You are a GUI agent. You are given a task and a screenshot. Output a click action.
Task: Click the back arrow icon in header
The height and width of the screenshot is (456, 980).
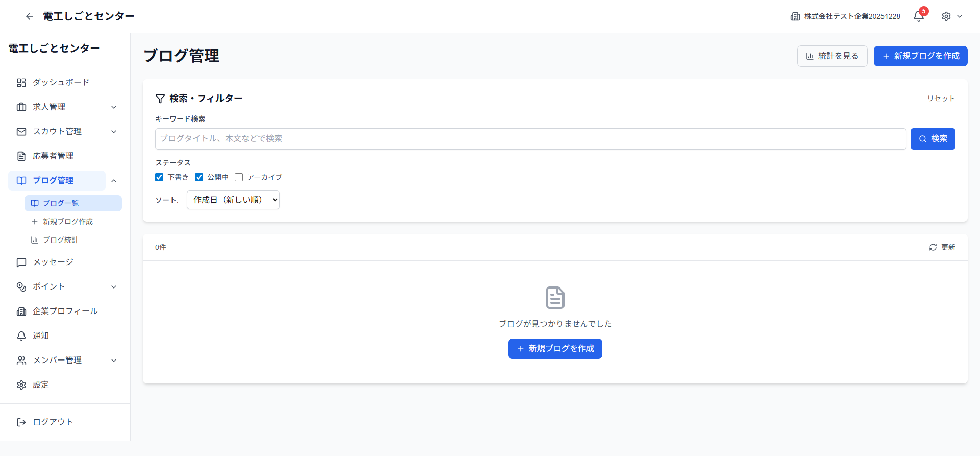(x=30, y=16)
